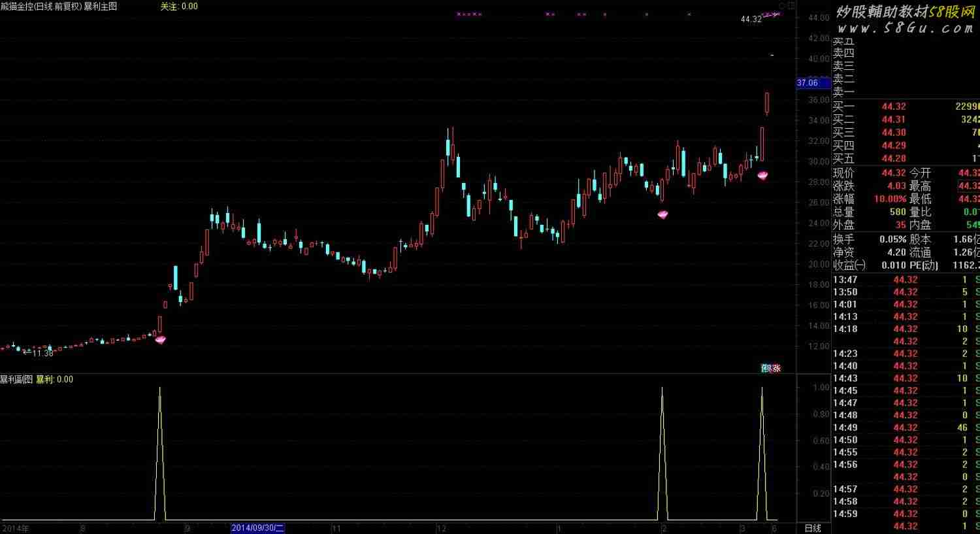This screenshot has height=534, width=980.
Task: Select the 买三 bid row at 44.30
Action: (x=906, y=133)
